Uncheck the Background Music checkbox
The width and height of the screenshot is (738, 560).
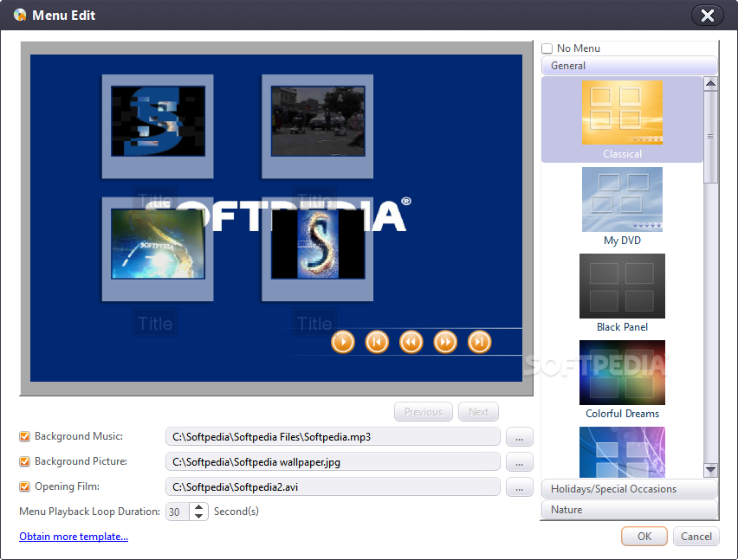point(24,436)
